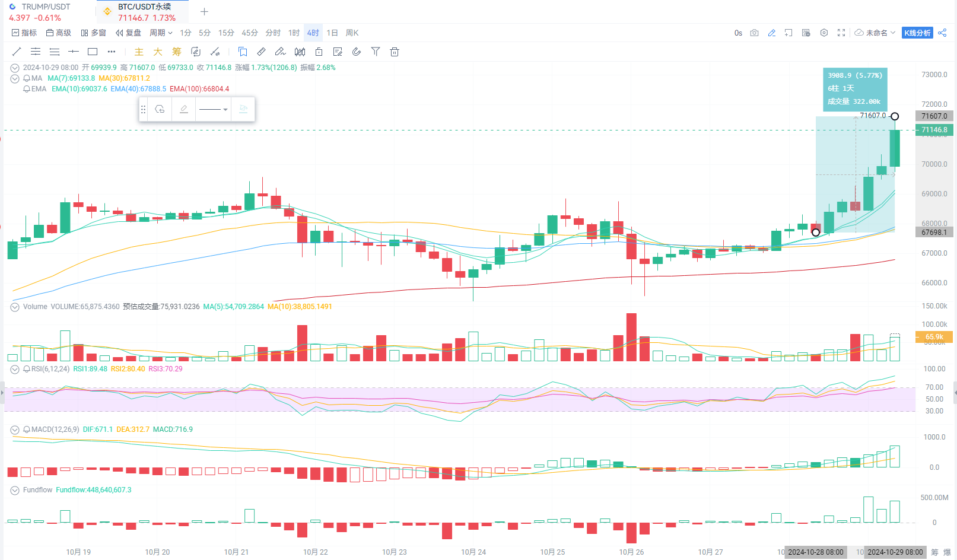Screen dimensions: 957x560
Task: Set alert bell for MA indicator
Action: point(27,78)
